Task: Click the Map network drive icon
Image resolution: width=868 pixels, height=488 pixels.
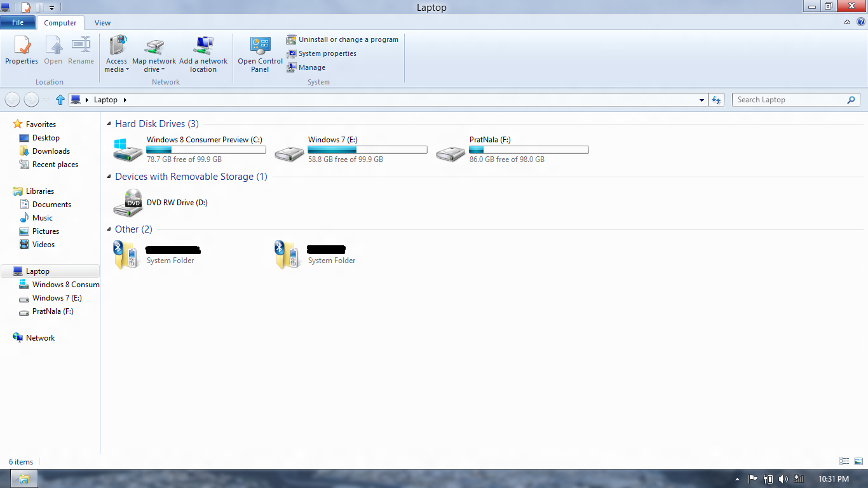Action: (154, 46)
